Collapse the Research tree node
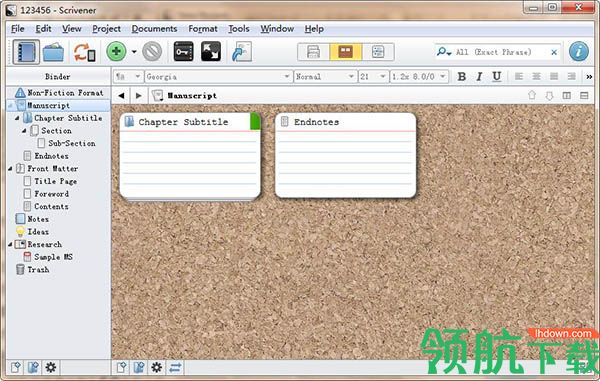 (x=10, y=244)
